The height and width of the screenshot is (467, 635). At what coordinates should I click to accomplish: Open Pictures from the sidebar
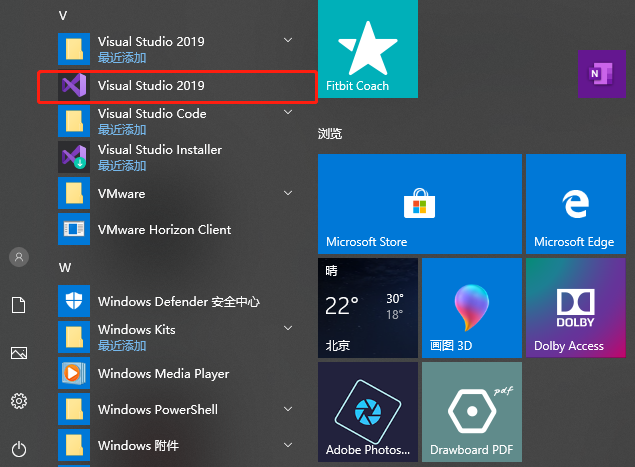[19, 353]
